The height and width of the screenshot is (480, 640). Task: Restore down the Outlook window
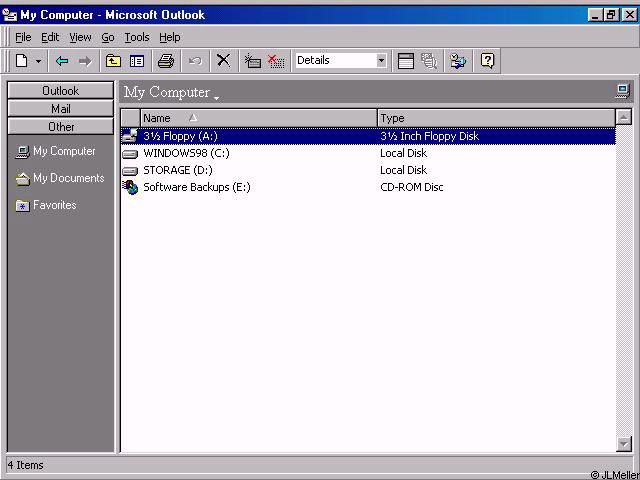pyautogui.click(x=611, y=15)
